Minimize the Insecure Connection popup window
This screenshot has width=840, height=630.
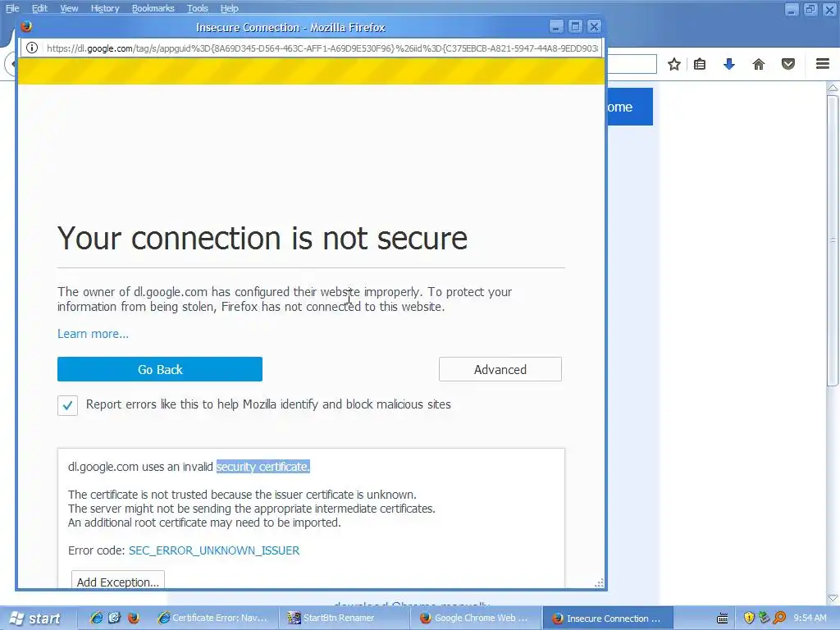click(556, 26)
